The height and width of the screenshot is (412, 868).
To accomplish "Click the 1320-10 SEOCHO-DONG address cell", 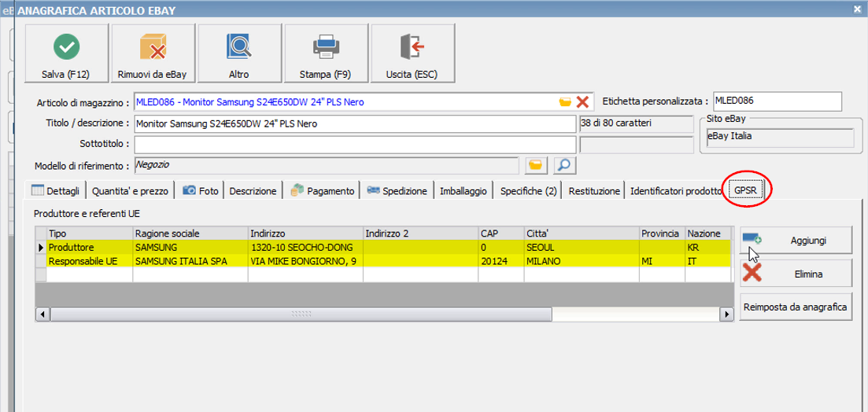I will (305, 247).
